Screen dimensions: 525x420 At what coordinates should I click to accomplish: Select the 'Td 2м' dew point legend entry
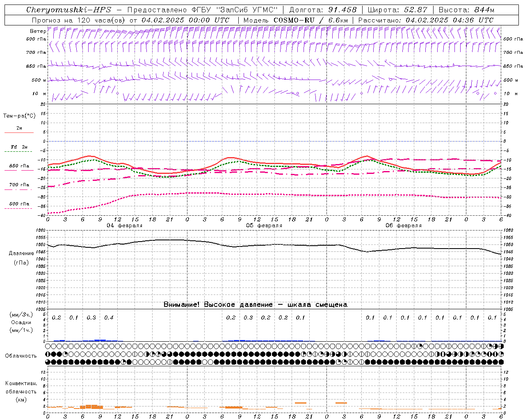(x=19, y=147)
